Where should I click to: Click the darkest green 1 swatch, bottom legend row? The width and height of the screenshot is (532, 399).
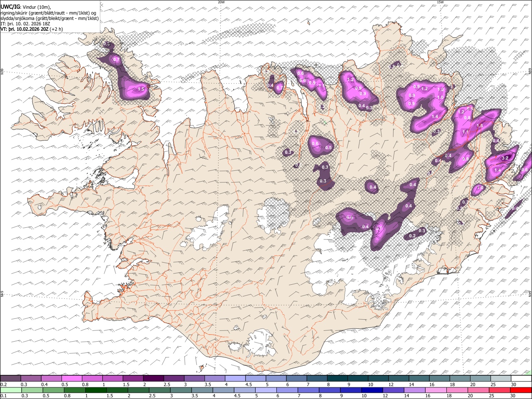click(x=96, y=390)
